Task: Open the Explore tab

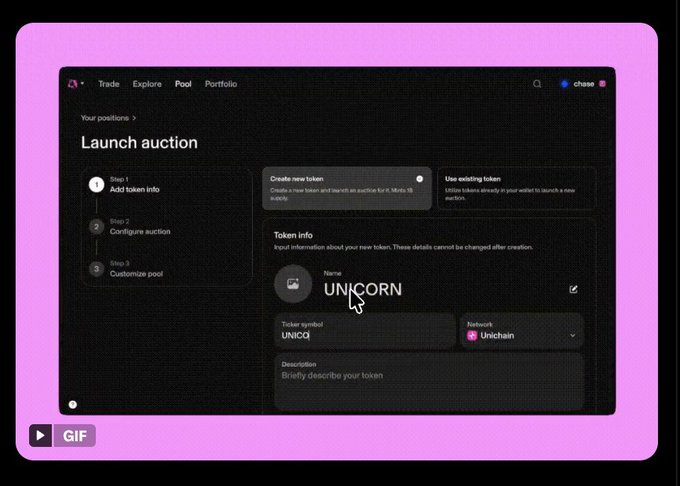Action: click(x=147, y=84)
